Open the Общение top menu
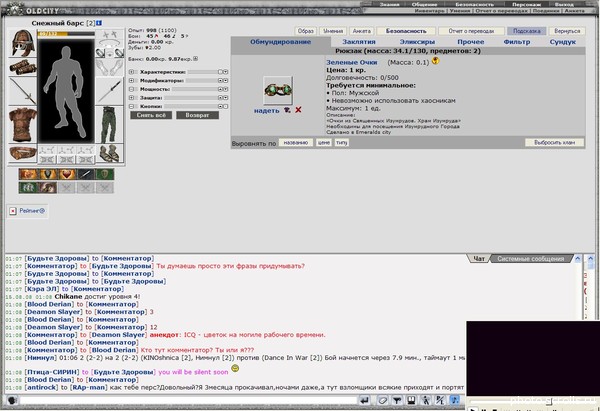This screenshot has height=411, width=600. pos(424,5)
